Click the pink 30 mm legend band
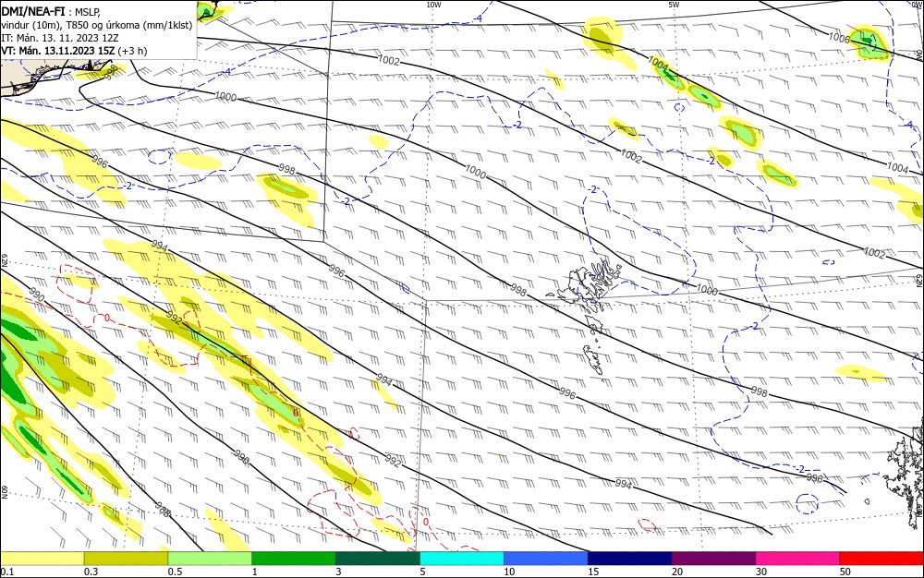 (x=798, y=559)
